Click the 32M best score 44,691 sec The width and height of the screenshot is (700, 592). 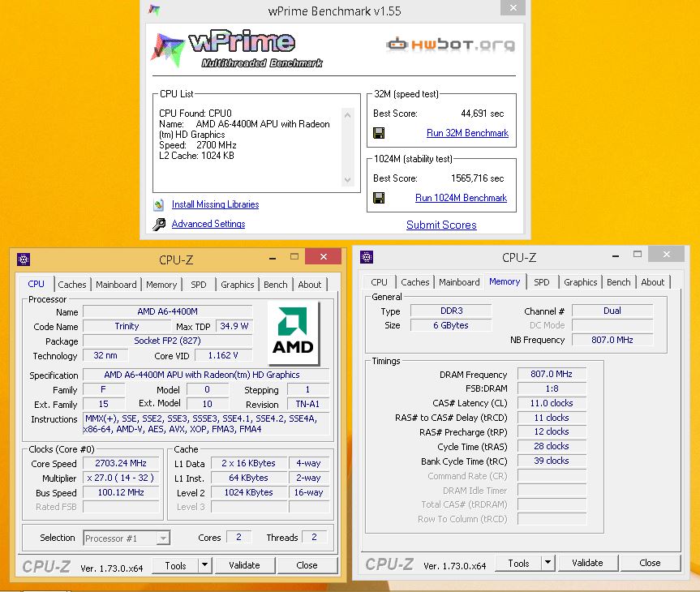(x=482, y=114)
